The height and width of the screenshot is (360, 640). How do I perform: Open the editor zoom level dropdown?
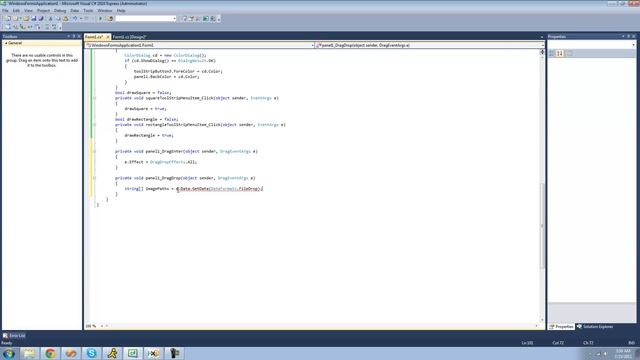pos(102,326)
